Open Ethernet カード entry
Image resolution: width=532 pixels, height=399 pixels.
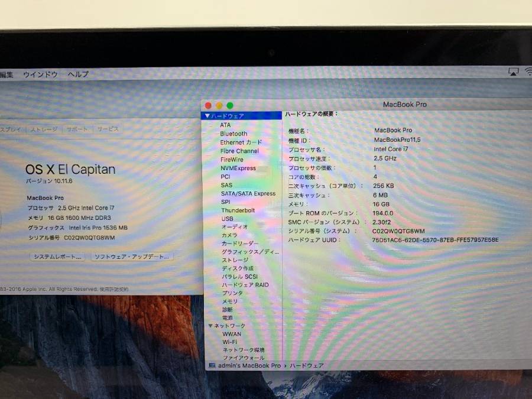pos(241,142)
